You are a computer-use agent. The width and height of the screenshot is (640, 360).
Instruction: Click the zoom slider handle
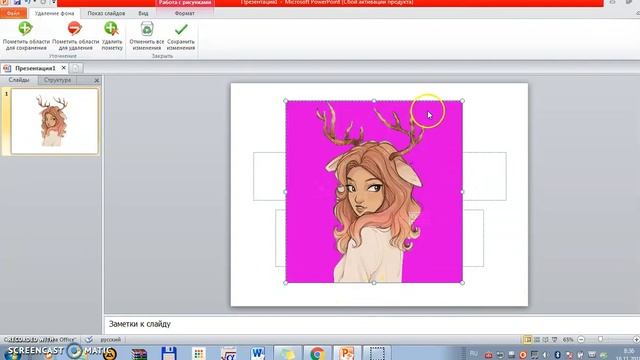point(600,339)
